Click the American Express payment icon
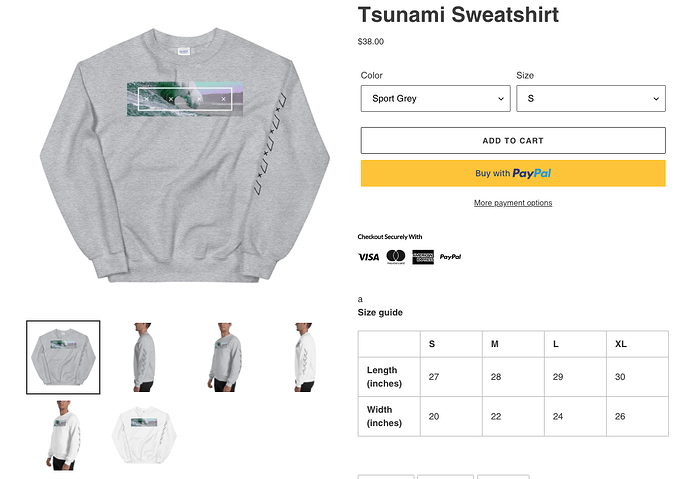This screenshot has width=690, height=479. click(423, 257)
